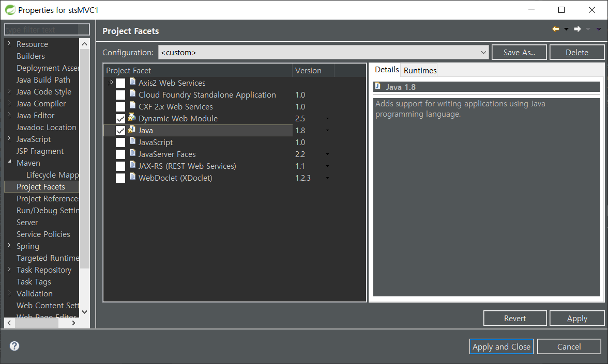Click the Cloud Foundry Standalone Application facet icon
608x364 pixels.
pos(132,94)
